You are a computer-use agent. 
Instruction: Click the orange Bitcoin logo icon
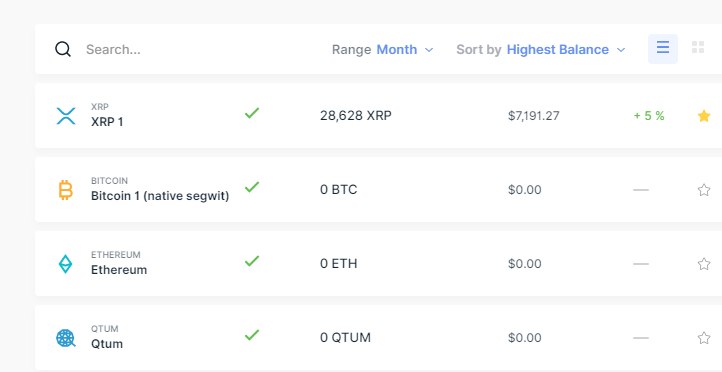pyautogui.click(x=66, y=190)
